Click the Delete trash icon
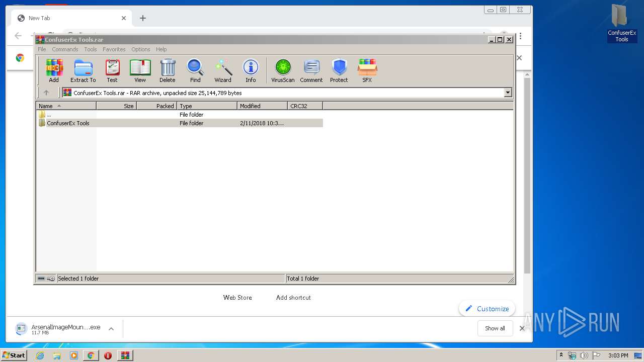The image size is (644, 362). [x=168, y=70]
